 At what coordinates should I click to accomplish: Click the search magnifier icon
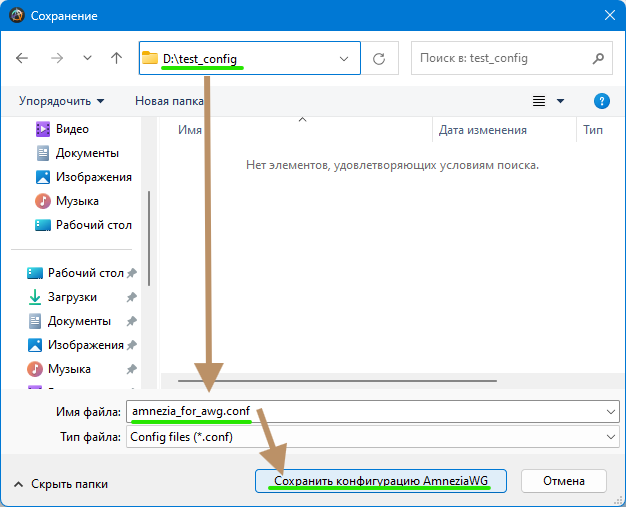click(x=598, y=59)
